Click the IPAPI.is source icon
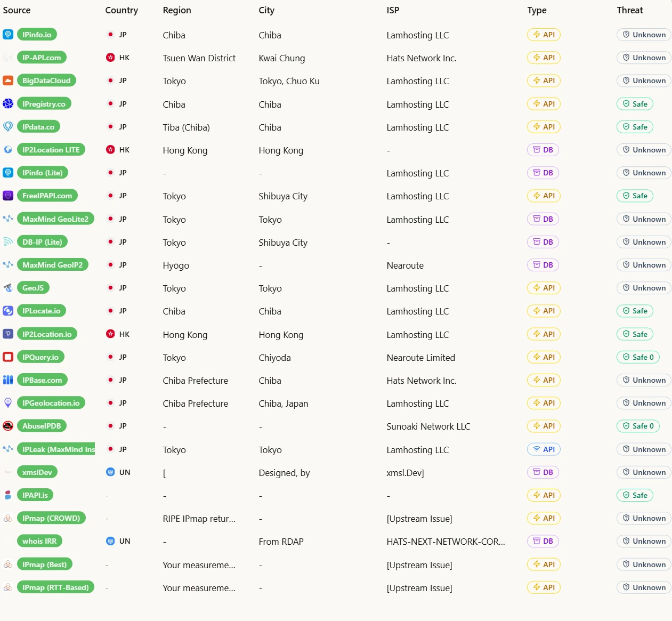The width and height of the screenshot is (672, 621). 8,495
